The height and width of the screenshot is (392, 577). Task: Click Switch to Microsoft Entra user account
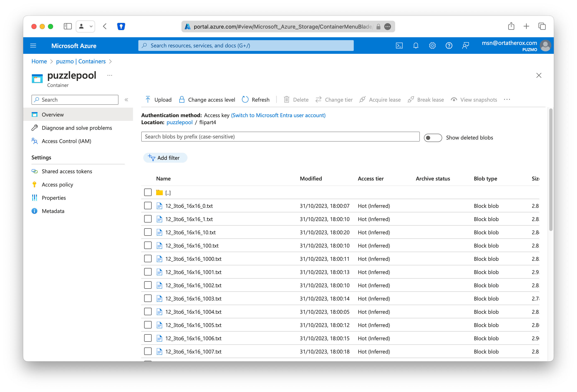coord(278,115)
